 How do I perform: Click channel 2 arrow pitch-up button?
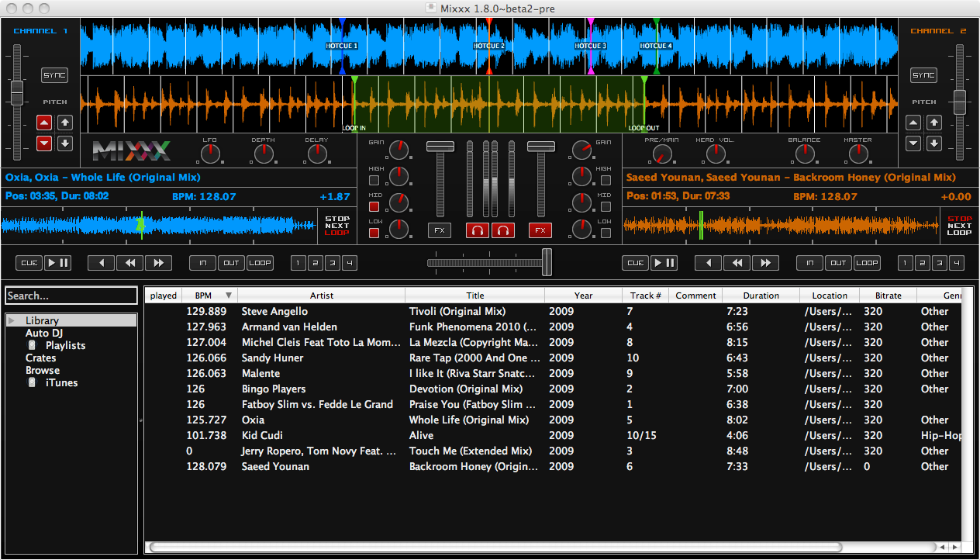coord(934,123)
